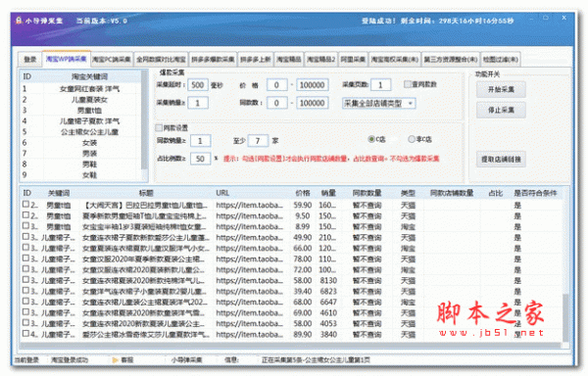Go to the 阿里采集 tab
588x376 pixels.
[353, 59]
